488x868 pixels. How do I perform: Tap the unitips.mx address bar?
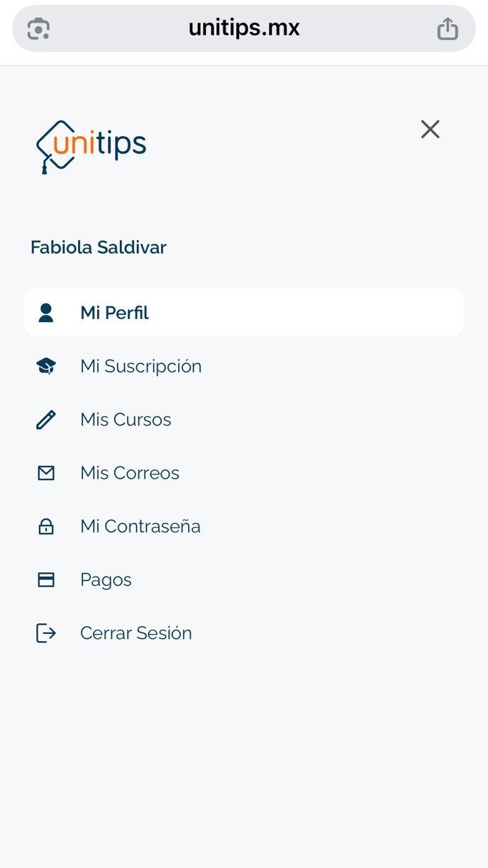pos(244,29)
